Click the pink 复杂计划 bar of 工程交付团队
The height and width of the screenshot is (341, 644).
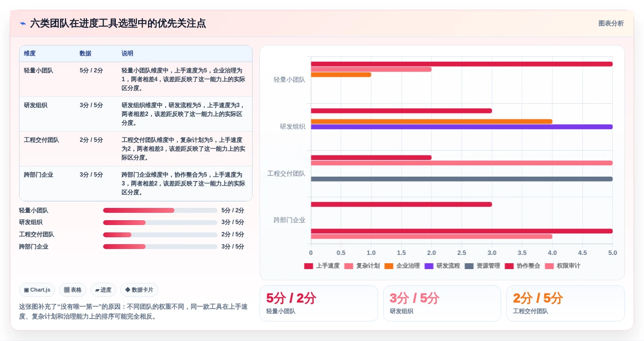tap(462, 163)
